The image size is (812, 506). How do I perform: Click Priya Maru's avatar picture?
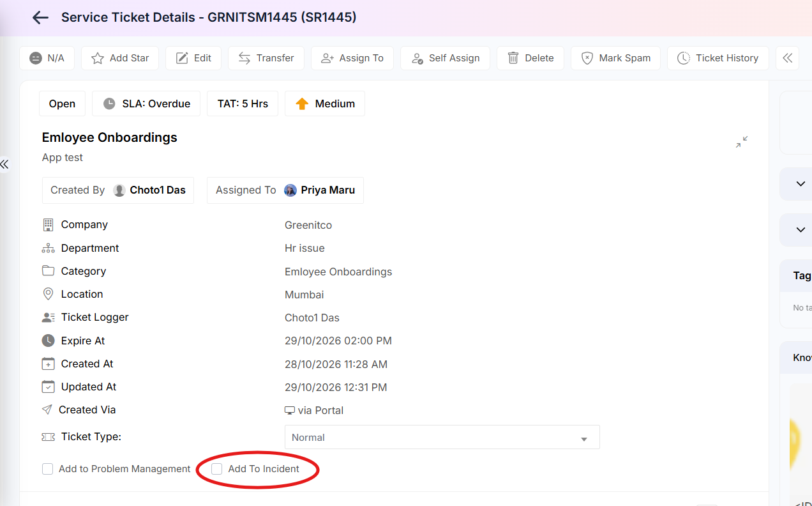pyautogui.click(x=290, y=190)
